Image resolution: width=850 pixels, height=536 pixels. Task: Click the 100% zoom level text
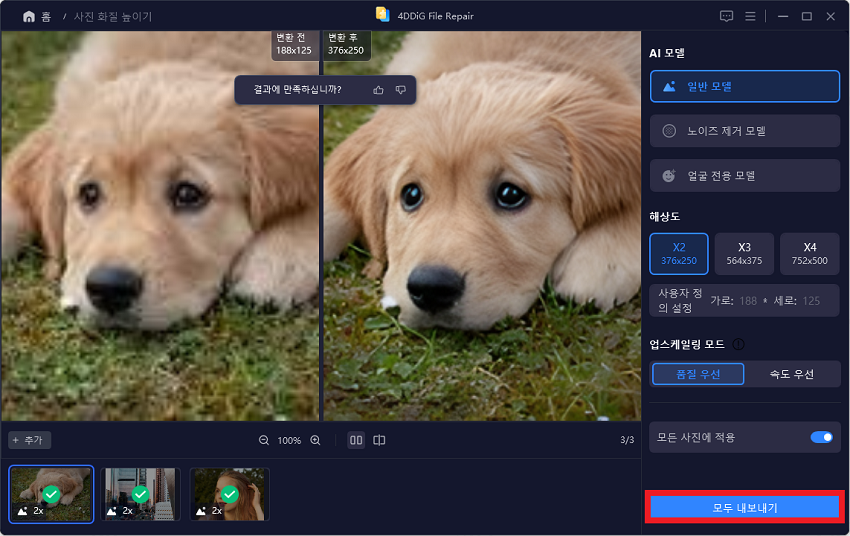[289, 441]
